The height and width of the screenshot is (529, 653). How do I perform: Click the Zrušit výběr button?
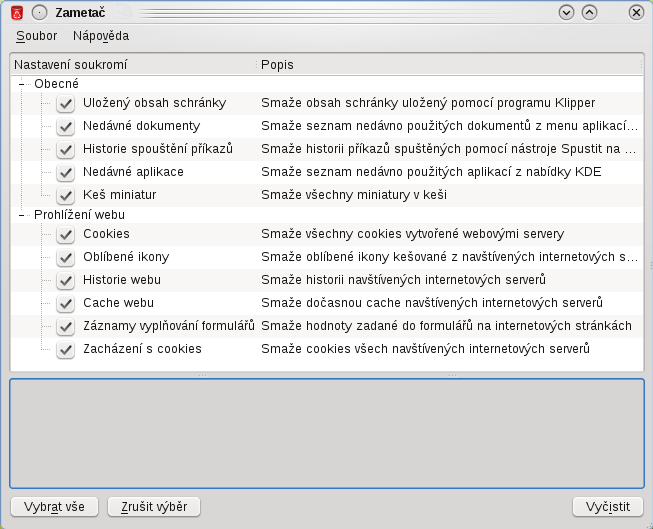click(154, 507)
